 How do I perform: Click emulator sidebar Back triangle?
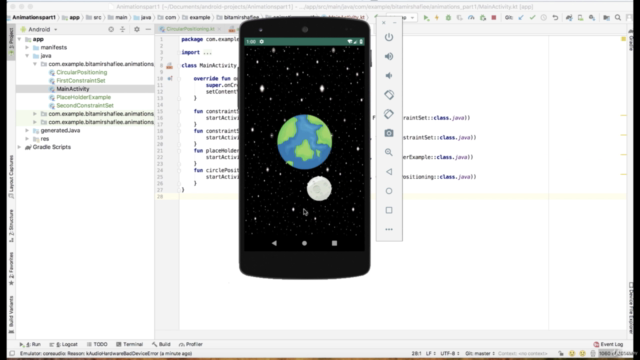pyautogui.click(x=389, y=172)
